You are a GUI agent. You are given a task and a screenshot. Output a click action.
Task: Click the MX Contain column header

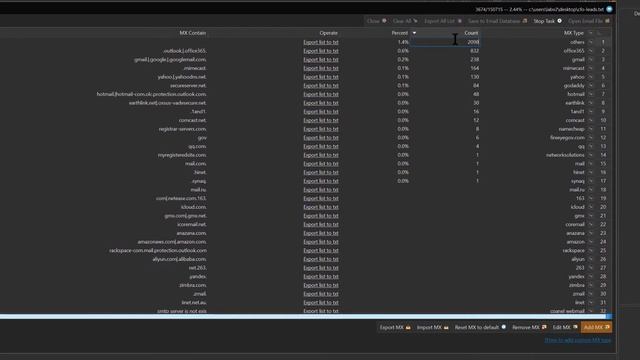pos(193,33)
